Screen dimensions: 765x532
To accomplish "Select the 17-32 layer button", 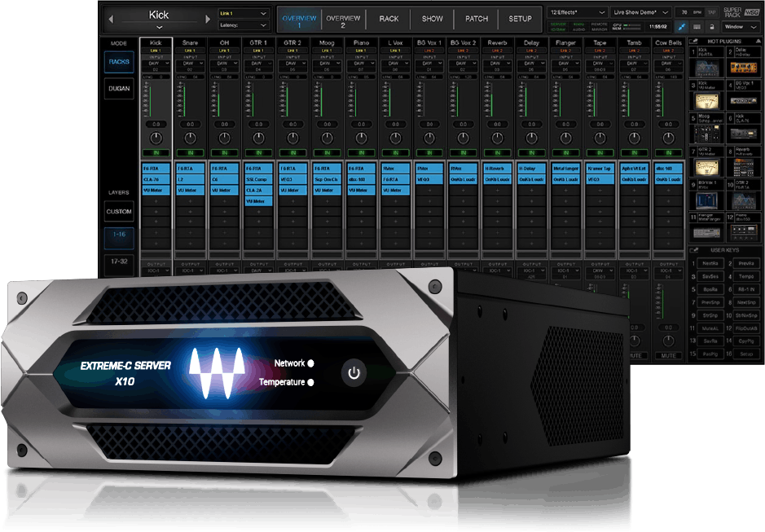I will 118,262.
